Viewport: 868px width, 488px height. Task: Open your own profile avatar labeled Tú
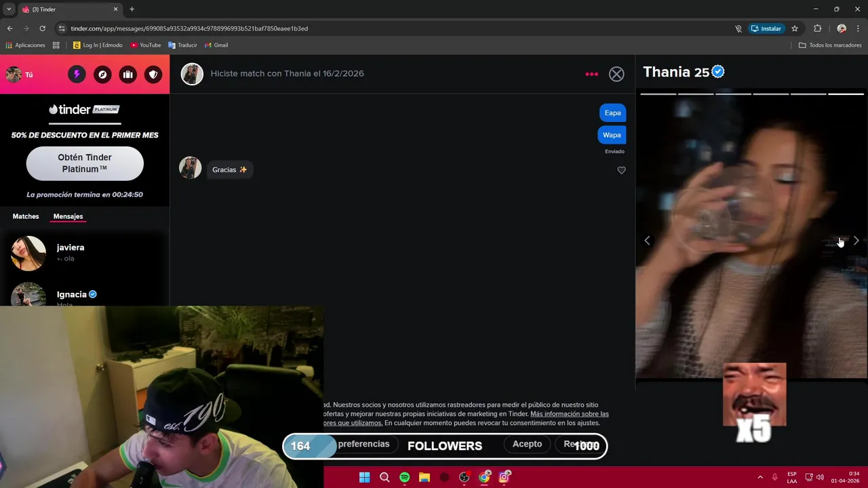click(19, 75)
